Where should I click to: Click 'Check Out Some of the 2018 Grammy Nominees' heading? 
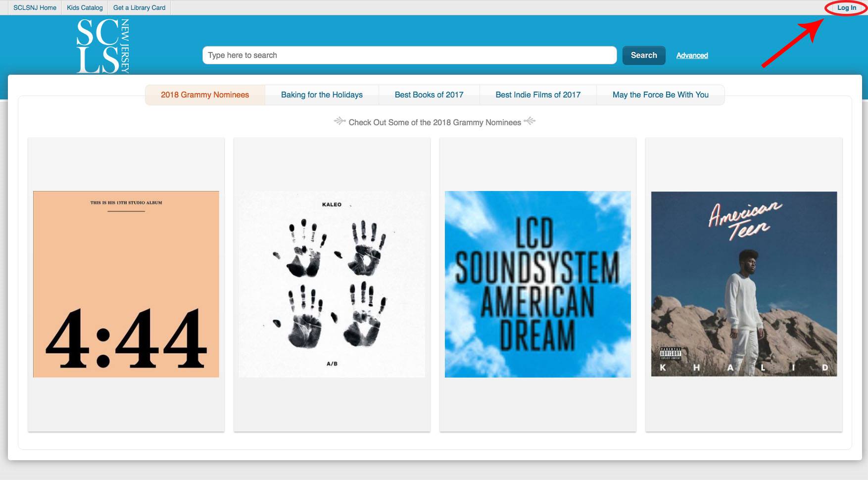[434, 122]
